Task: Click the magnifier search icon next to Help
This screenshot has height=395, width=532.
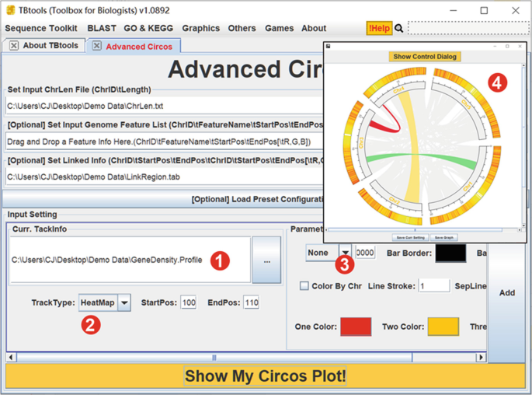Action: coord(399,28)
